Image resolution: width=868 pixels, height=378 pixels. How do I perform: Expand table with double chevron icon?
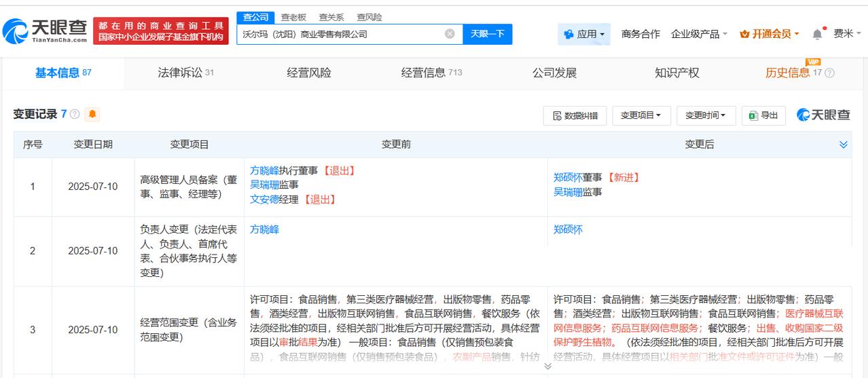(844, 145)
